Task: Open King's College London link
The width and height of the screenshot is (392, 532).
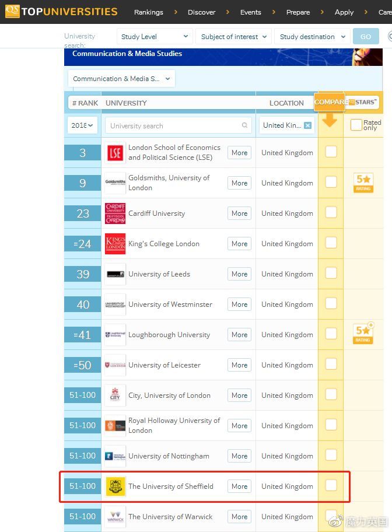Action: pos(163,244)
